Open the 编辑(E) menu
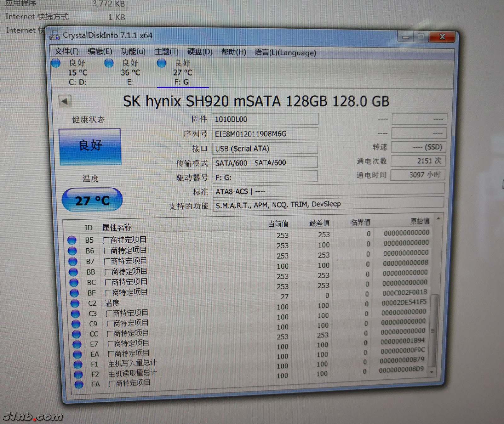 pyautogui.click(x=100, y=51)
